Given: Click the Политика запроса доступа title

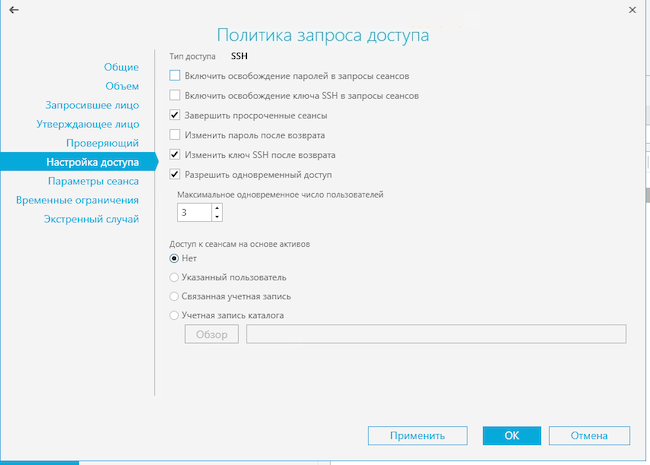Looking at the screenshot, I should coord(323,35).
